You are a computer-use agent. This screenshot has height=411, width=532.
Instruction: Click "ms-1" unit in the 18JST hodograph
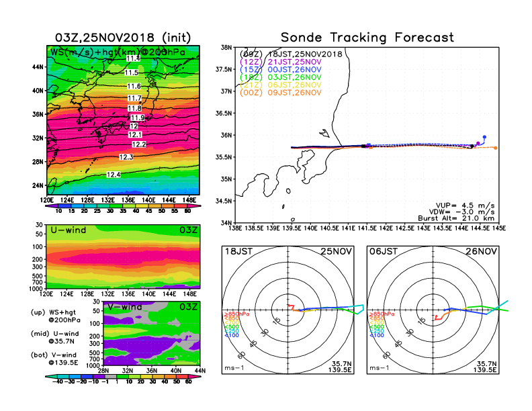pyautogui.click(x=234, y=368)
